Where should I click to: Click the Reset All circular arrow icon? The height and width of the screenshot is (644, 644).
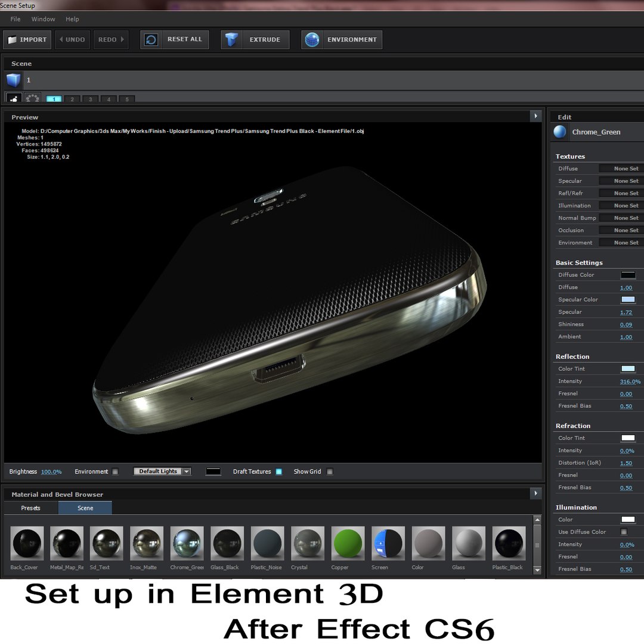click(151, 40)
